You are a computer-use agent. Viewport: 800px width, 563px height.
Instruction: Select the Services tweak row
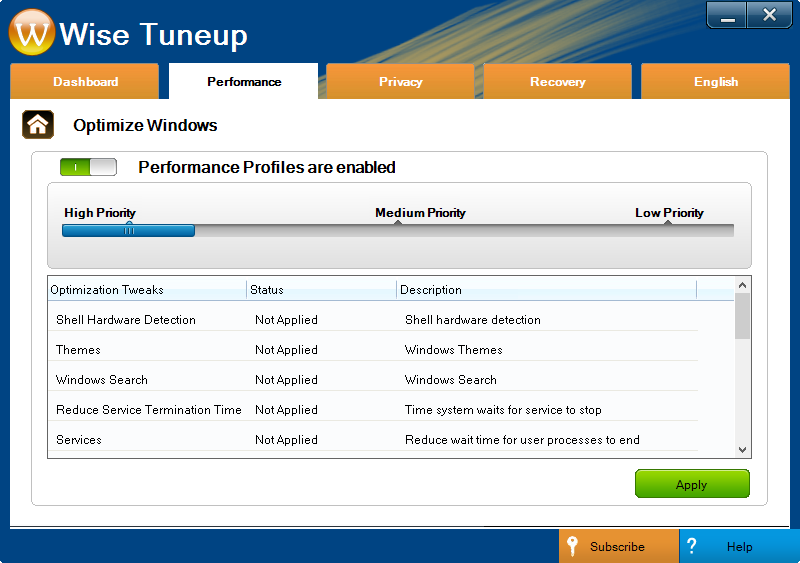[x=373, y=440]
